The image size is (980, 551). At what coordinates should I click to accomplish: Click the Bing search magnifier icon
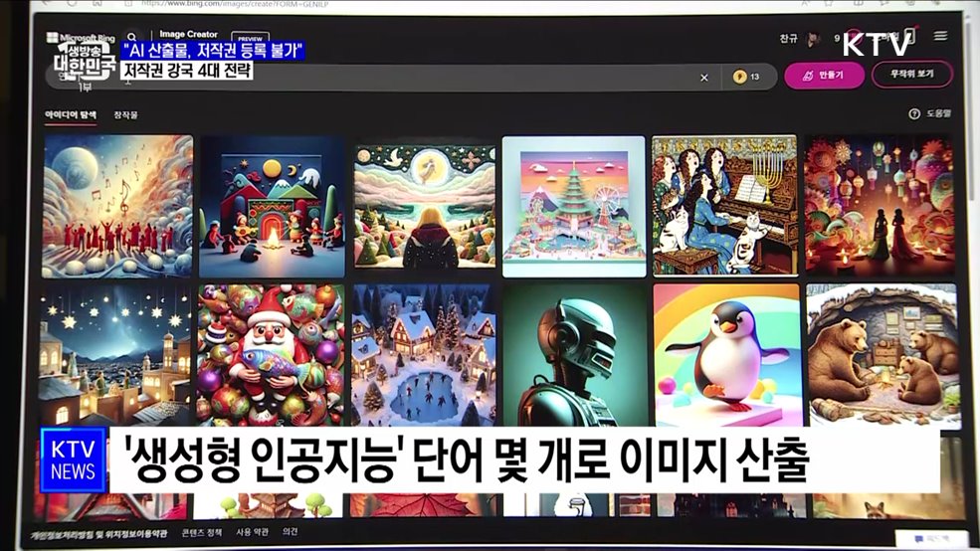click(x=131, y=37)
